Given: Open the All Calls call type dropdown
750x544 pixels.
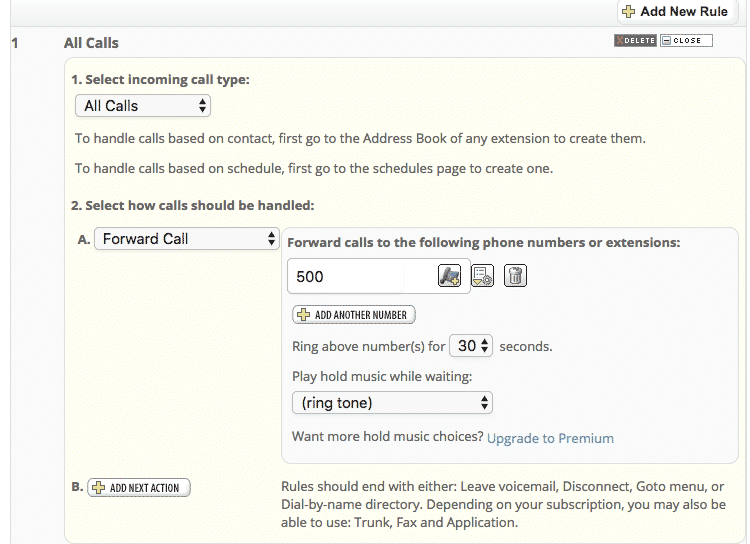Looking at the screenshot, I should point(143,106).
